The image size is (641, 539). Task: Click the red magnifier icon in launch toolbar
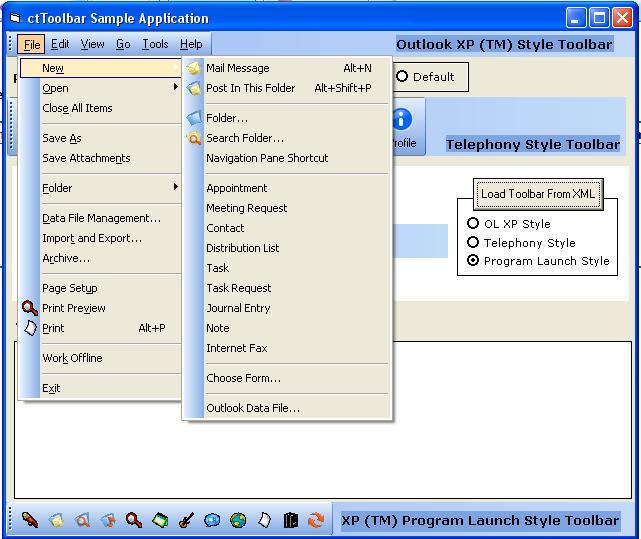coord(134,520)
